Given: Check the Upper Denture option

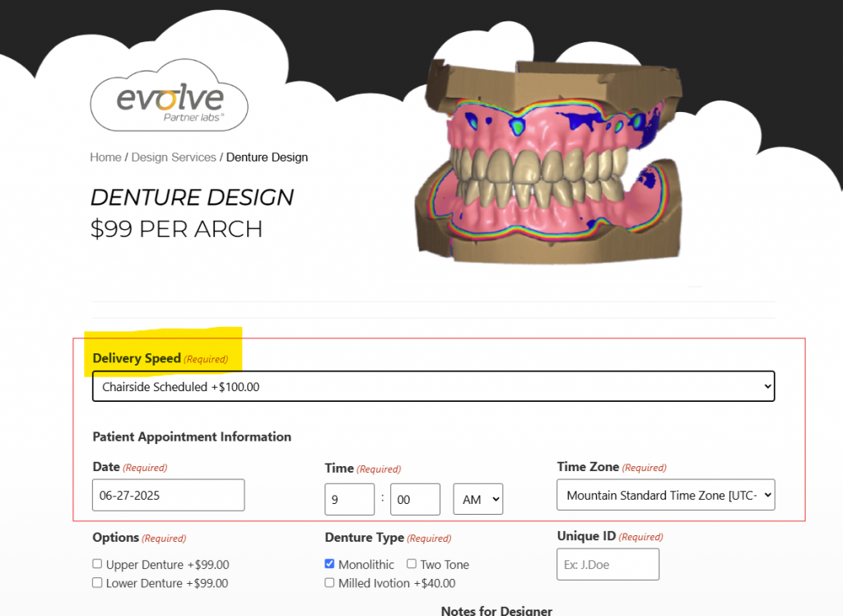Looking at the screenshot, I should point(97,564).
